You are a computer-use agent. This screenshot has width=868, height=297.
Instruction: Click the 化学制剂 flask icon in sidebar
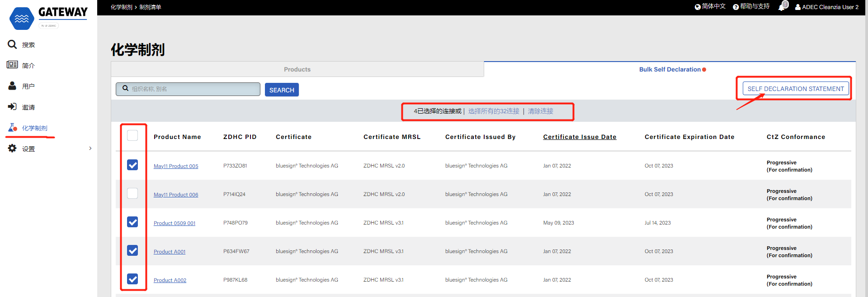pyautogui.click(x=13, y=127)
